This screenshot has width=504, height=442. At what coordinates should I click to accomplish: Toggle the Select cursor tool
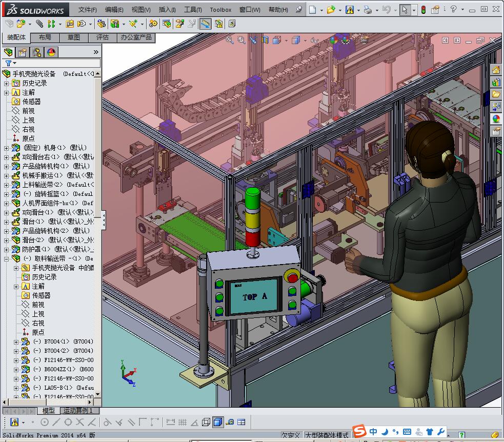(405, 10)
